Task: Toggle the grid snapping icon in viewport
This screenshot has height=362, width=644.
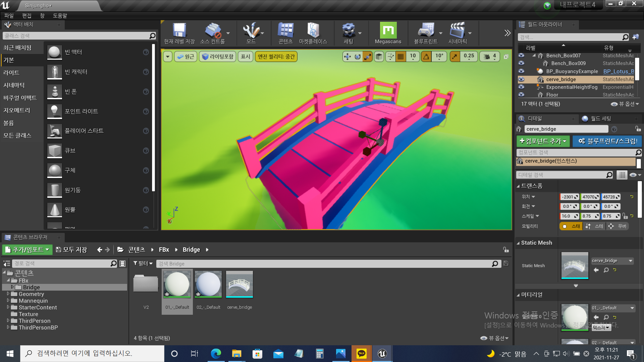Action: [x=400, y=57]
